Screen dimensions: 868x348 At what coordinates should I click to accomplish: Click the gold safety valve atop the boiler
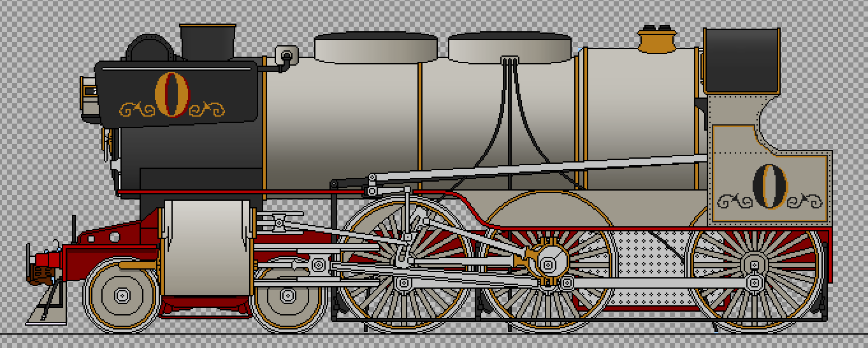point(657,40)
